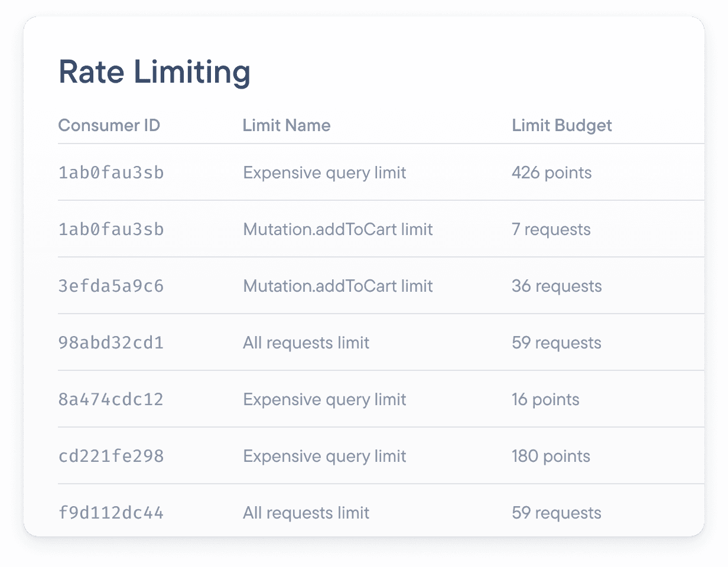
Task: Click consumer 1ab0fau3sb in the 426 points row
Action: tap(110, 173)
